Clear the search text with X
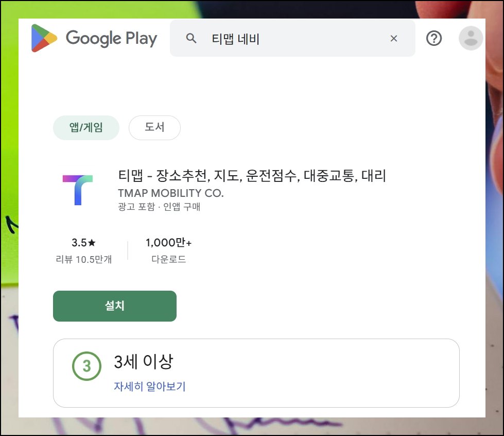504x436 pixels. tap(394, 38)
